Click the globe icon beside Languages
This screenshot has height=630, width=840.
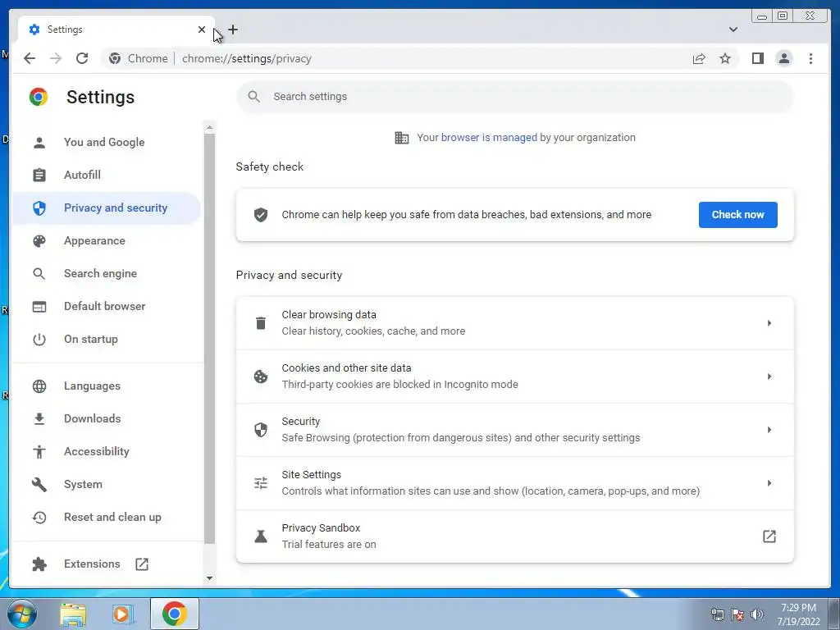click(39, 386)
